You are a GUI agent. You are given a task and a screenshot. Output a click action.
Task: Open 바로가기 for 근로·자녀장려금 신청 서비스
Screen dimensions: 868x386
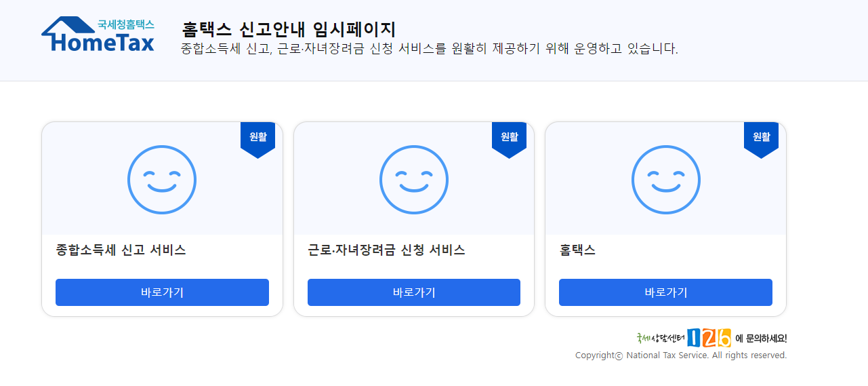pyautogui.click(x=414, y=292)
